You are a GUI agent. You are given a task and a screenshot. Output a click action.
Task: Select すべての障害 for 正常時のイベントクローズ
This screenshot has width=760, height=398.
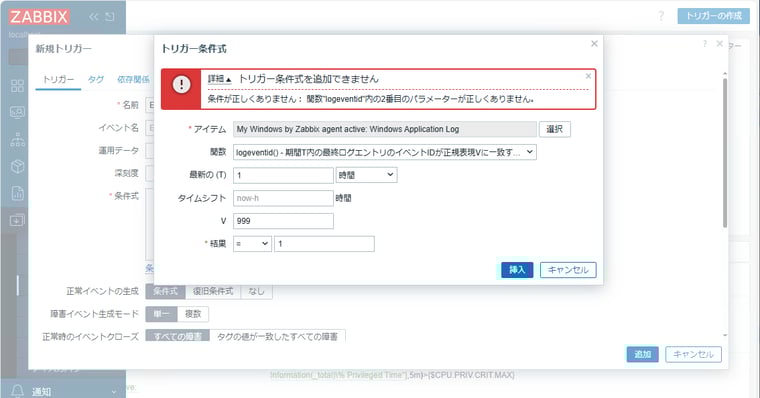pyautogui.click(x=177, y=335)
